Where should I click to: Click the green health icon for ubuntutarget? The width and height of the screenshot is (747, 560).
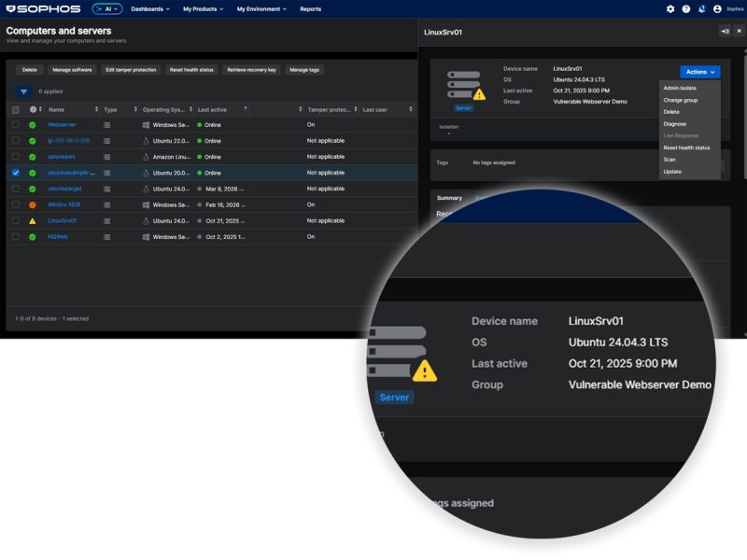click(x=33, y=189)
